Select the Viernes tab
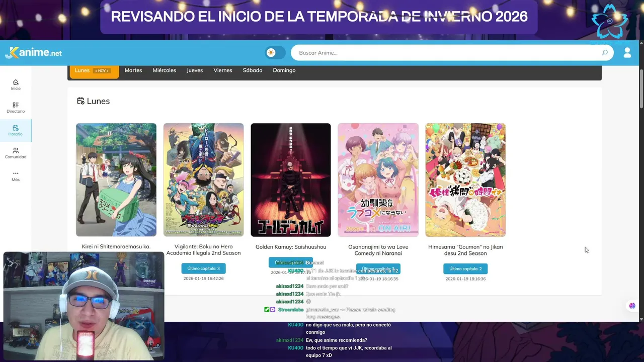This screenshot has height=362, width=644. coord(223,70)
